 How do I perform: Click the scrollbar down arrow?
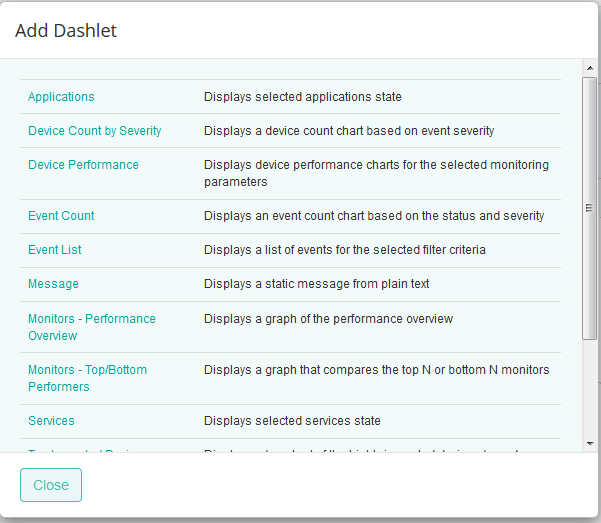coord(590,442)
